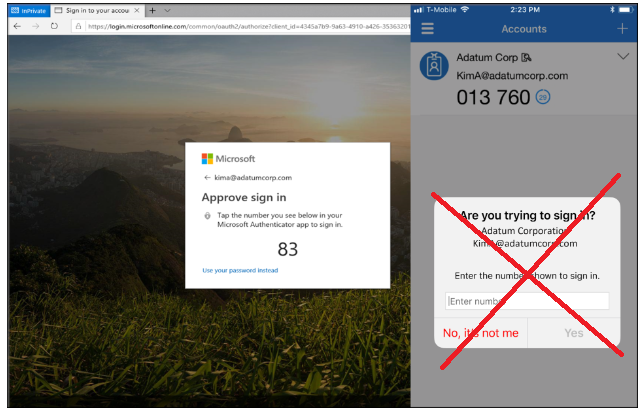Click the Authenticator app icon by instructions
Screen dimensions: 642x408
[208, 215]
